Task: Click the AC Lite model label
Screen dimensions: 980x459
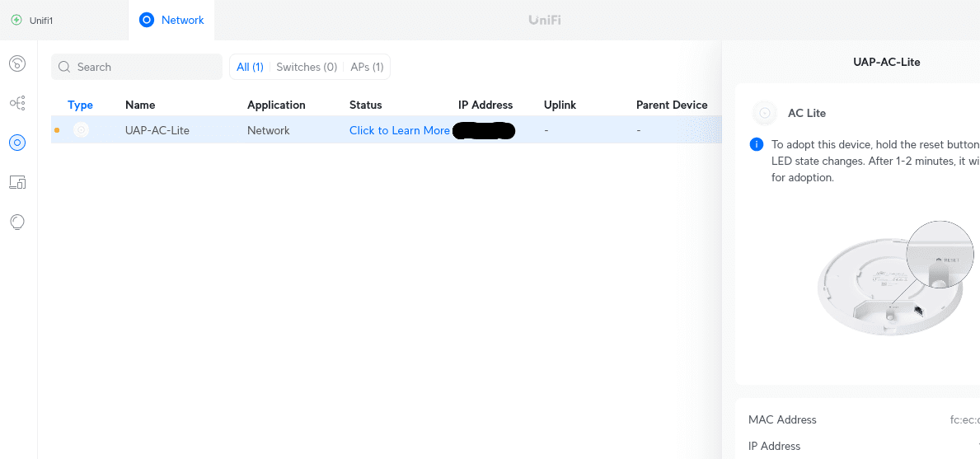Action: pyautogui.click(x=807, y=113)
